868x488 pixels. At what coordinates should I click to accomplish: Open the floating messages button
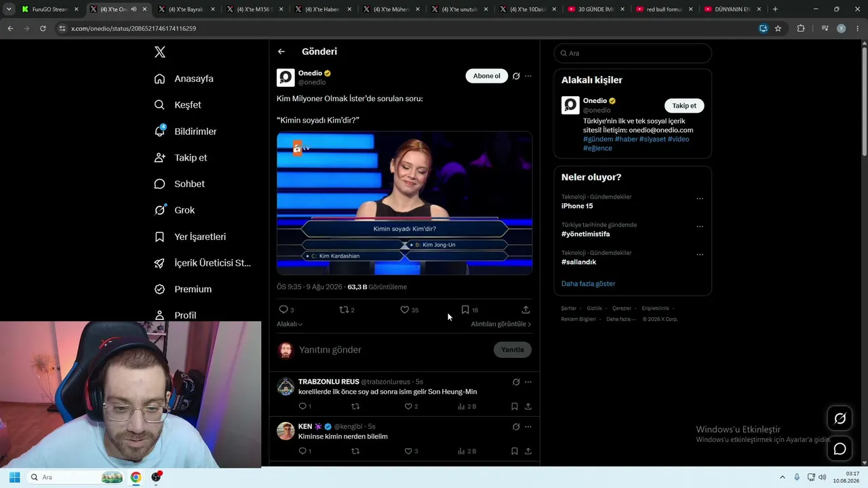click(840, 449)
